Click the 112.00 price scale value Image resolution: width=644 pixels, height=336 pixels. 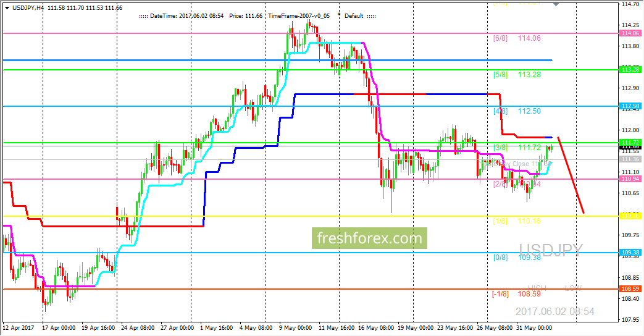630,130
